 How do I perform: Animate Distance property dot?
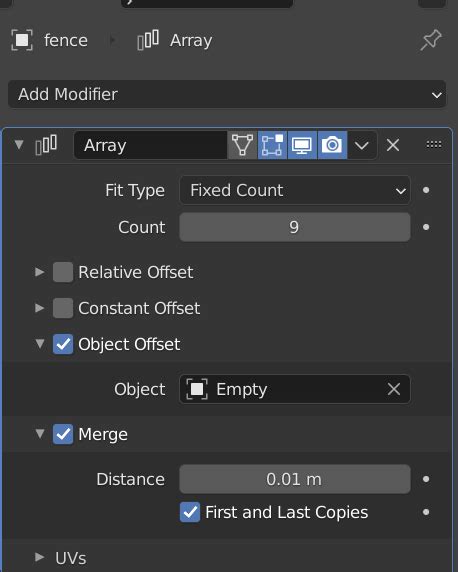pyautogui.click(x=426, y=479)
